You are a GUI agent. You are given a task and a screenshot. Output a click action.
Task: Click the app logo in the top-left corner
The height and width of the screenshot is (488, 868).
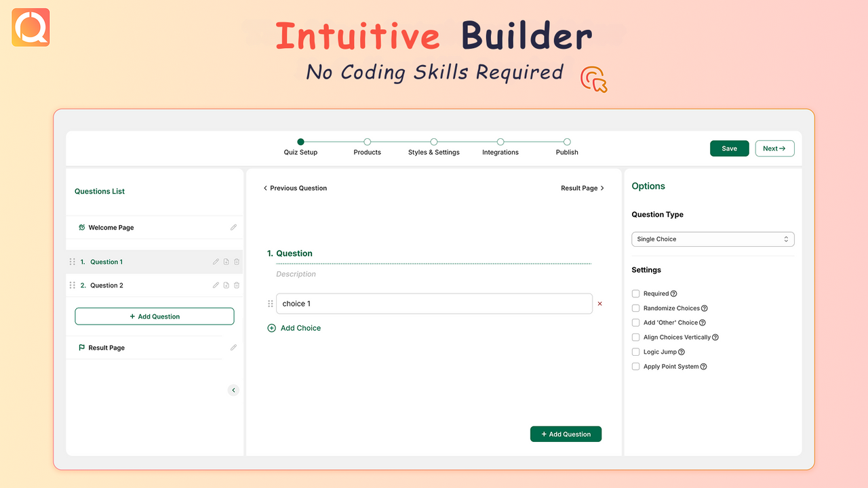click(x=31, y=27)
